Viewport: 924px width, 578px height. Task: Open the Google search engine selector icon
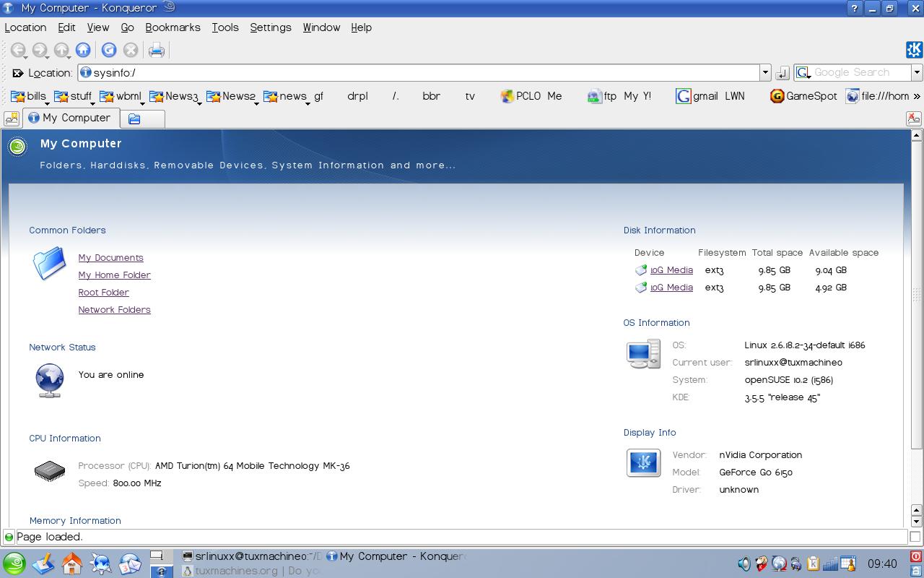tap(803, 73)
